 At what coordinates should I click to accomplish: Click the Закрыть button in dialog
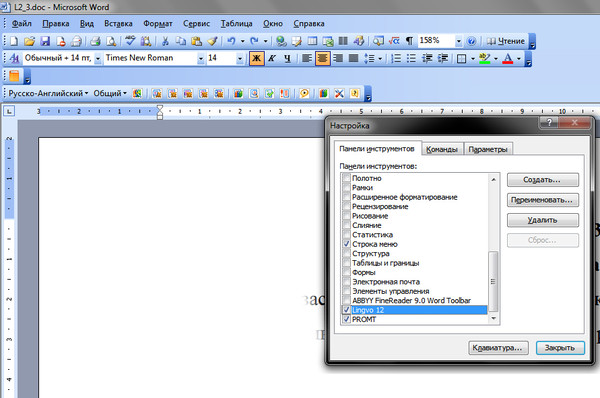coord(560,348)
